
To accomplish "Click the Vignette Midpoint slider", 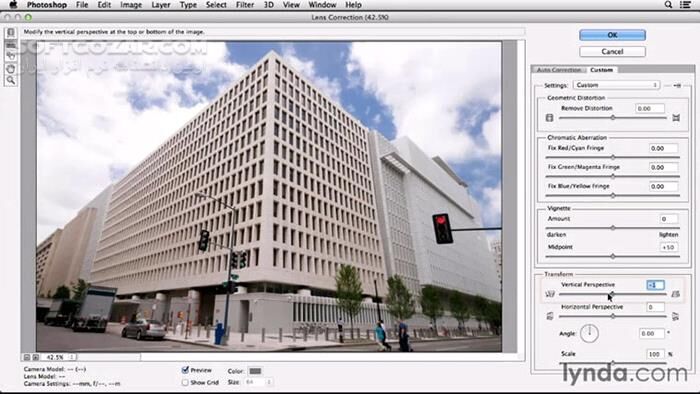I will click(x=612, y=257).
